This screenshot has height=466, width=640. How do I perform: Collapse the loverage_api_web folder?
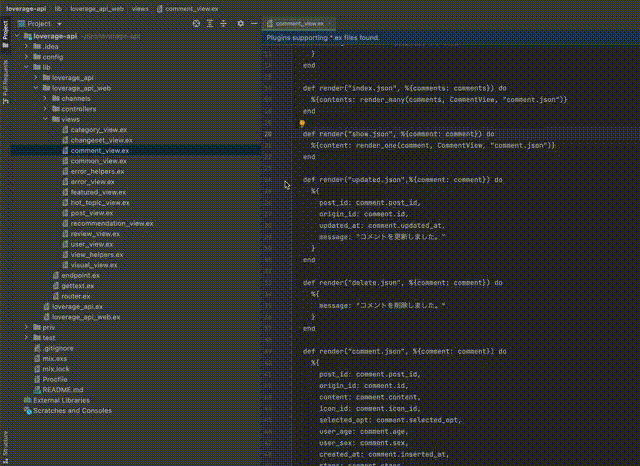pos(36,88)
